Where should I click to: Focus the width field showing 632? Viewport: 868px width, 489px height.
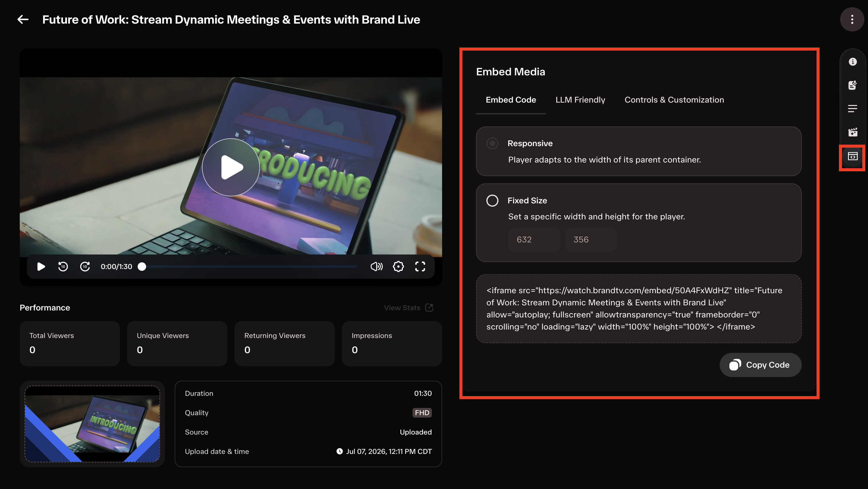point(534,240)
